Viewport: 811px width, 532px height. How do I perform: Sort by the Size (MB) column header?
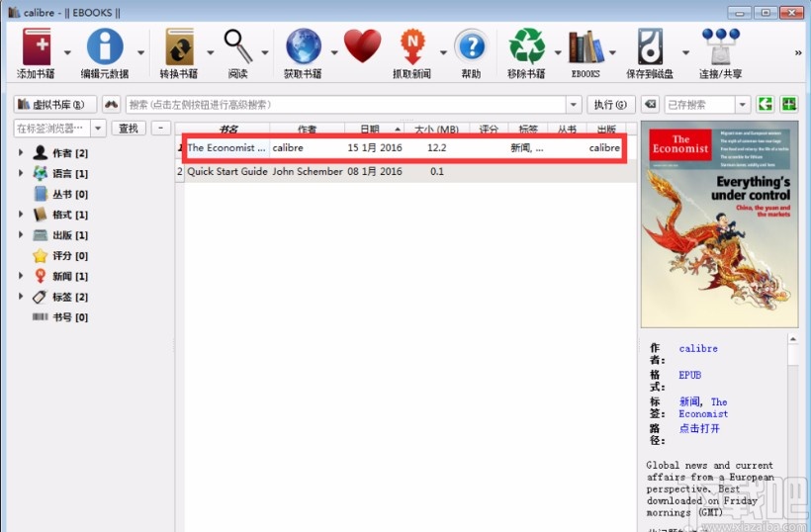click(x=436, y=129)
